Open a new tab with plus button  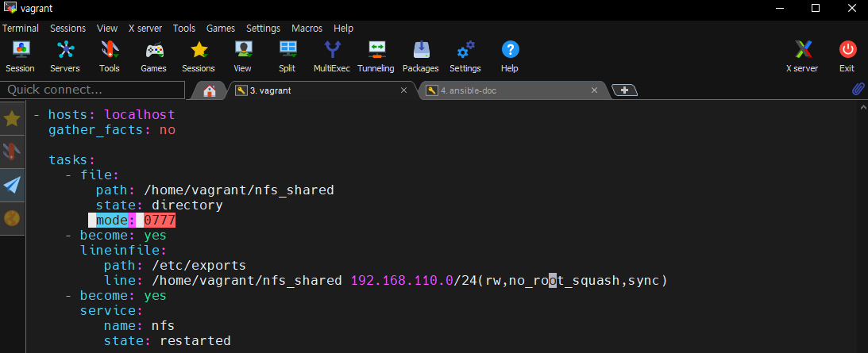(624, 90)
